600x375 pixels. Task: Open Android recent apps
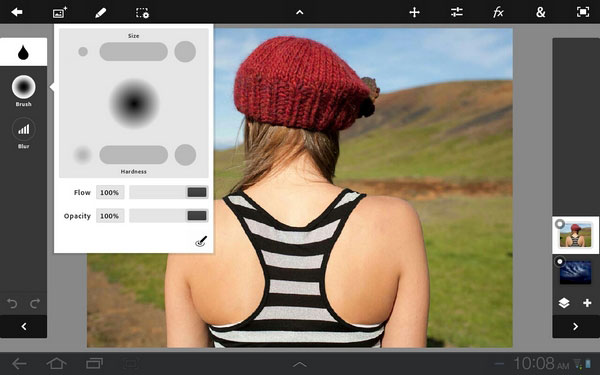94,363
